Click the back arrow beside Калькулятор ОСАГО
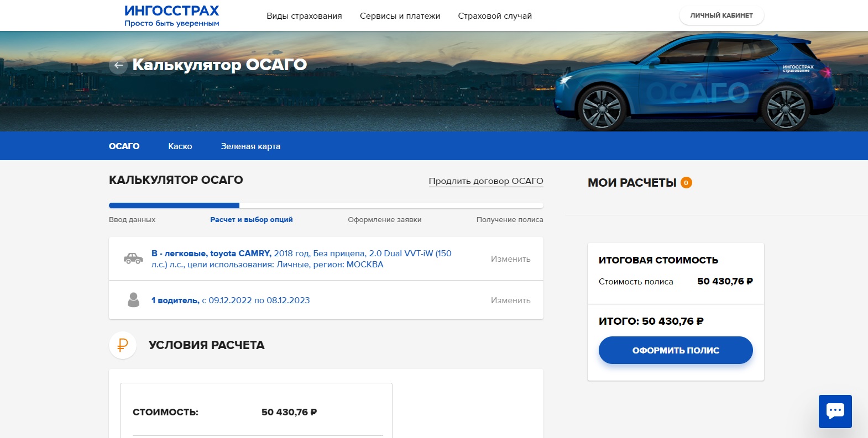 (118, 65)
